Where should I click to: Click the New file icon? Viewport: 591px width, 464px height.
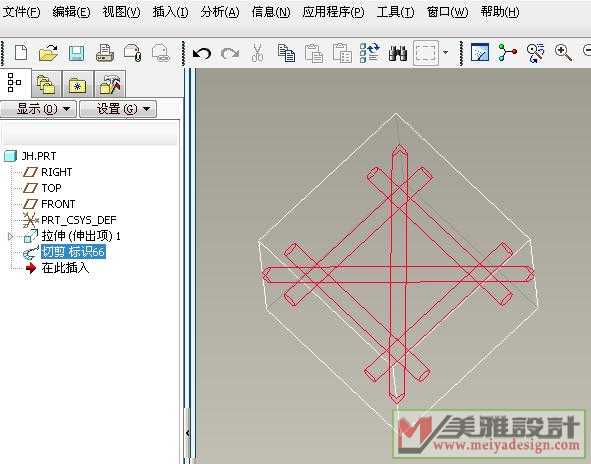click(21, 53)
